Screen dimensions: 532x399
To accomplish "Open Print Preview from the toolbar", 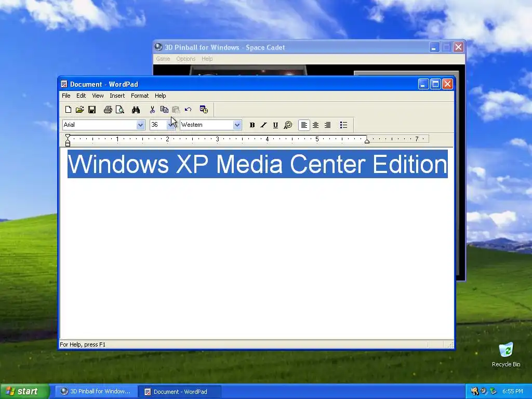I will [x=120, y=110].
